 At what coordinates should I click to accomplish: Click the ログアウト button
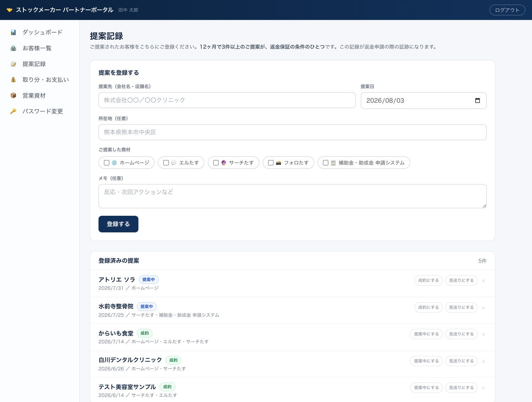click(507, 10)
